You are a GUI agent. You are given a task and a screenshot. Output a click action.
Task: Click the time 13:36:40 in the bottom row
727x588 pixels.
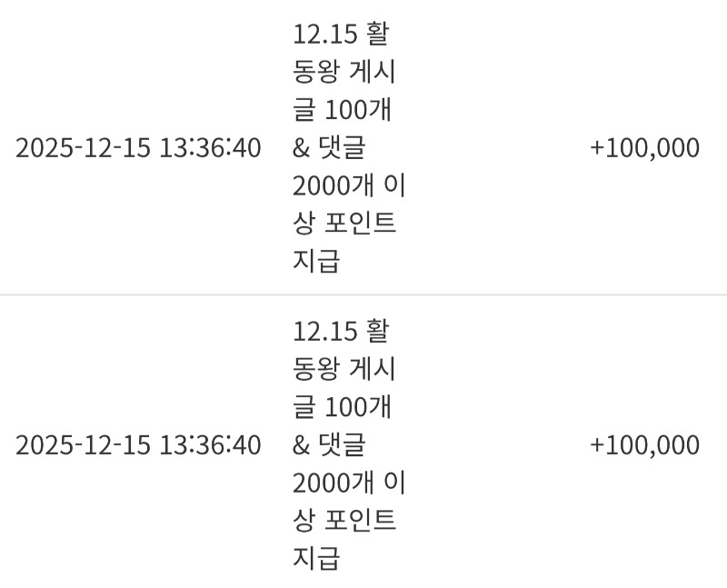[210, 445]
